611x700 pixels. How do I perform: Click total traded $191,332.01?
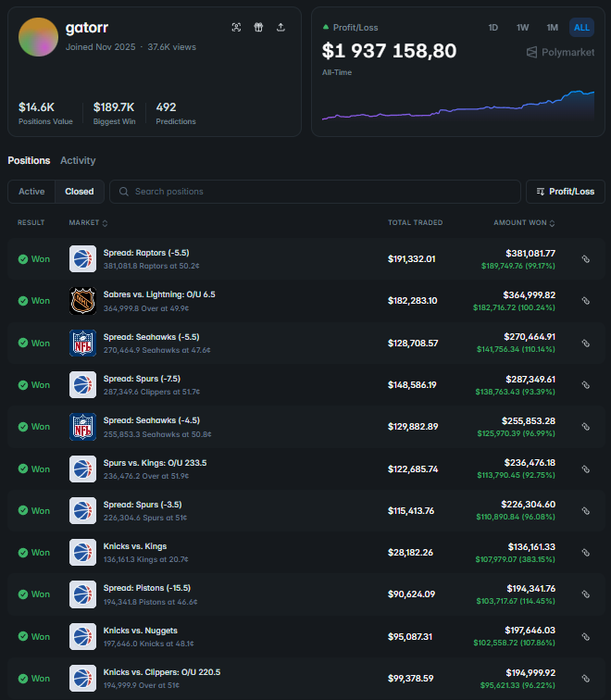(x=411, y=259)
